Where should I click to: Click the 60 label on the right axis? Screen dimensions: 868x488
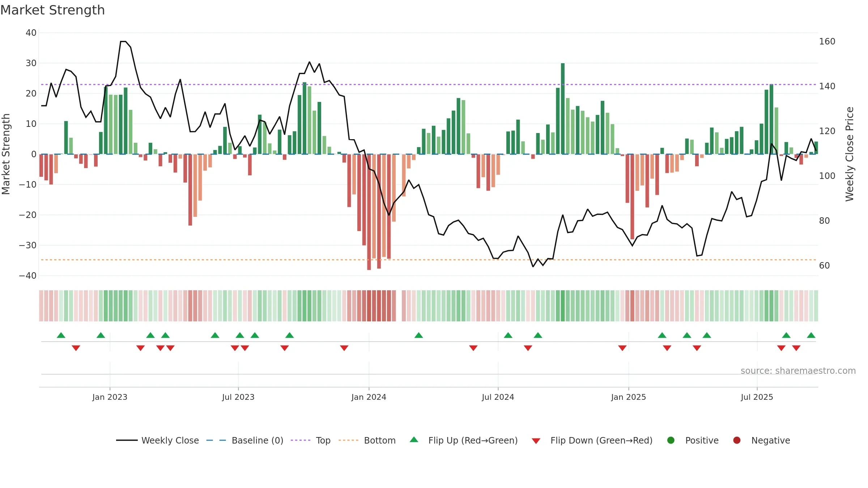(x=824, y=266)
